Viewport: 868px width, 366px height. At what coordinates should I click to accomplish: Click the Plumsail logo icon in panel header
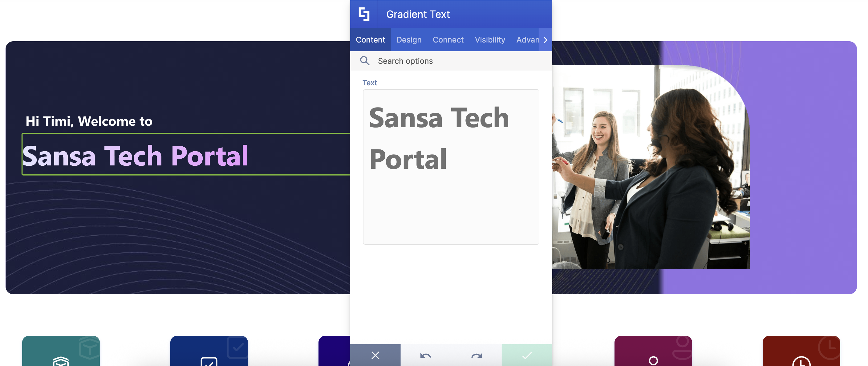click(x=364, y=14)
